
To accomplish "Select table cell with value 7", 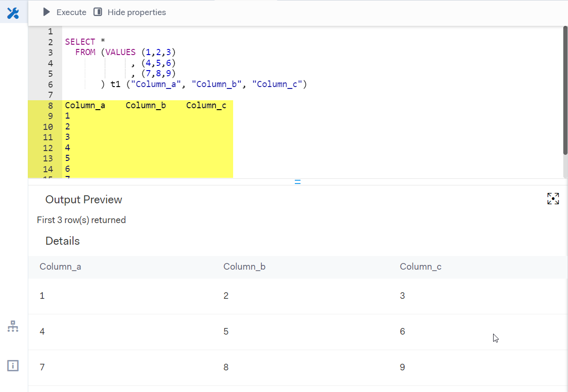I will (42, 368).
